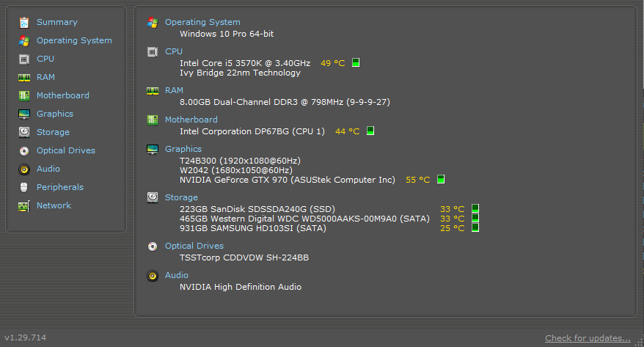The width and height of the screenshot is (644, 347).
Task: Click the Network card icon in sidebar
Action: pos(24,205)
